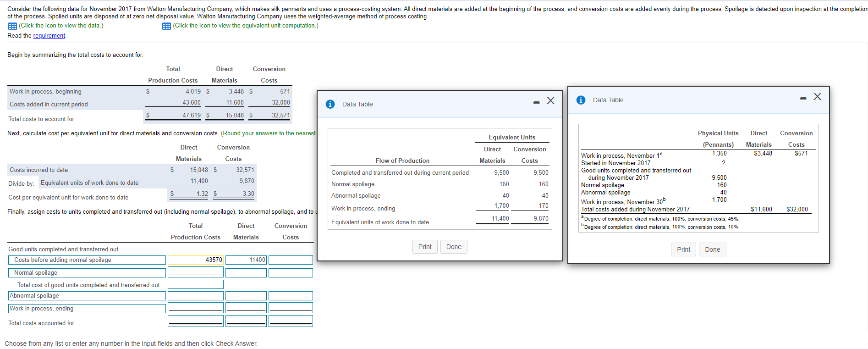The width and height of the screenshot is (868, 349).
Task: Open the data table grid icon
Action: coord(13,26)
